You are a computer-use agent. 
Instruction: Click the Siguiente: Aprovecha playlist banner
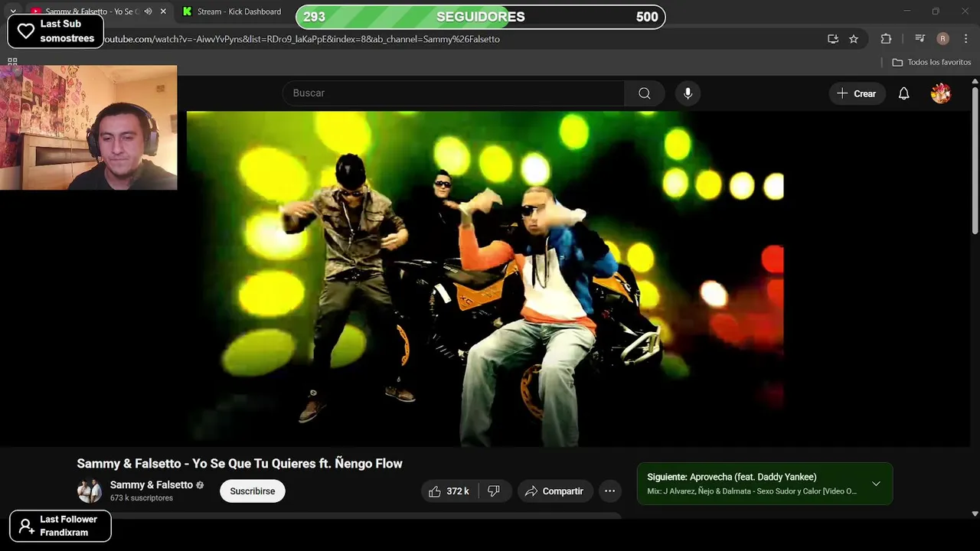click(x=765, y=484)
